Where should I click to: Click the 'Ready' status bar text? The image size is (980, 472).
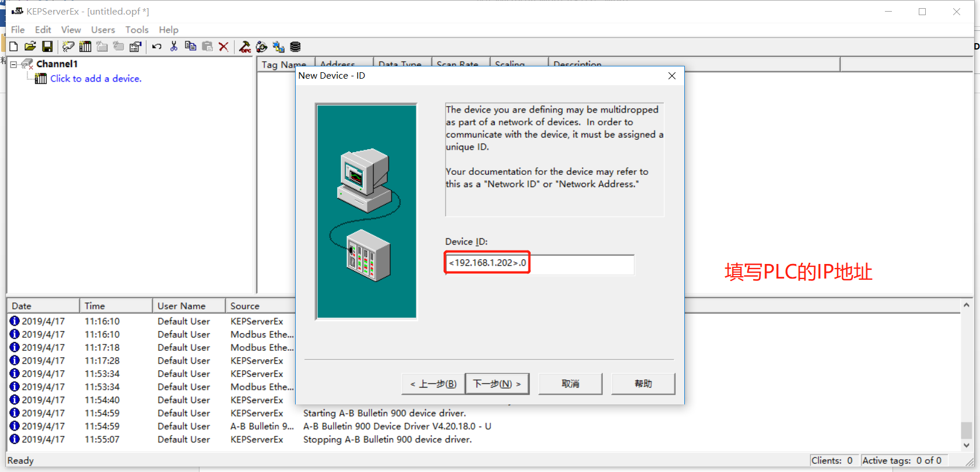(x=20, y=460)
